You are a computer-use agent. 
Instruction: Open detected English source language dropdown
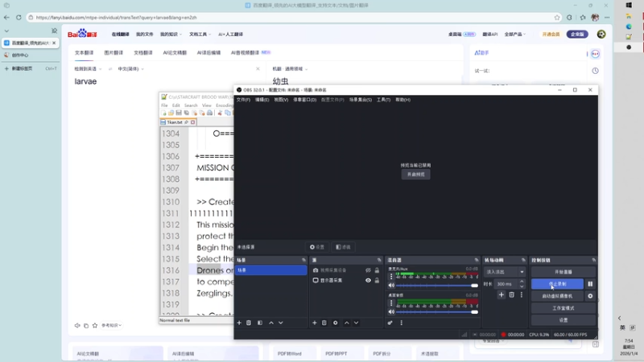pyautogui.click(x=88, y=69)
